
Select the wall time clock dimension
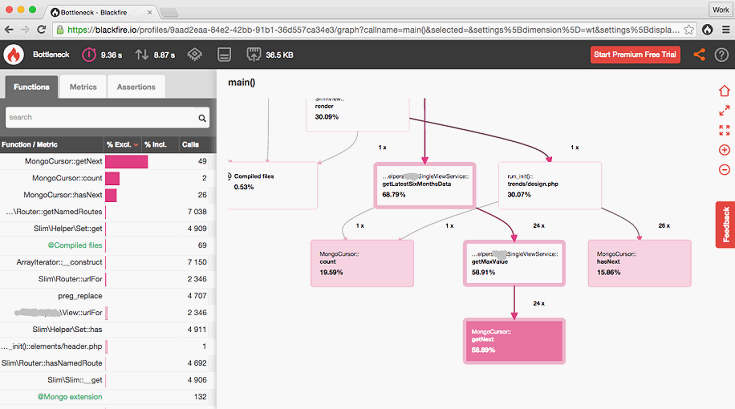click(89, 55)
